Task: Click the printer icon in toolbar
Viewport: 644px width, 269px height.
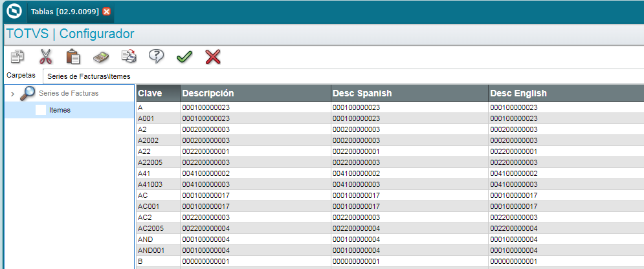Action: pyautogui.click(x=129, y=57)
